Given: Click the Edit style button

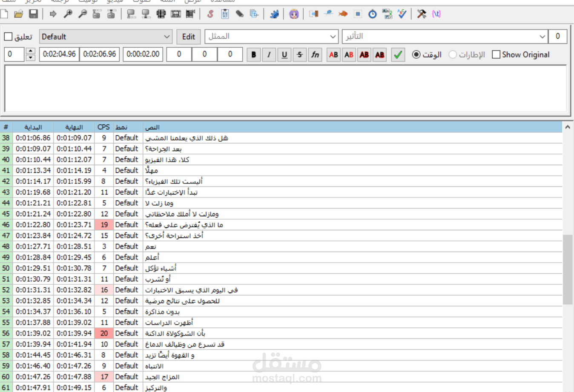Looking at the screenshot, I should 189,37.
